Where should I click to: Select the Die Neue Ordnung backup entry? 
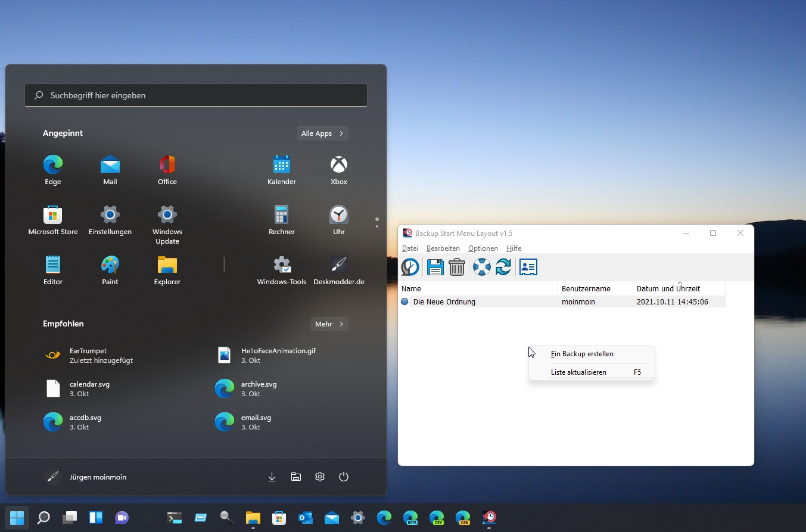coord(444,302)
